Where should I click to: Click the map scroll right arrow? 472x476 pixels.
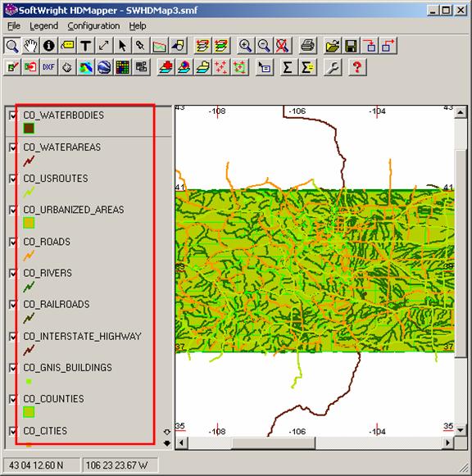coord(448,443)
